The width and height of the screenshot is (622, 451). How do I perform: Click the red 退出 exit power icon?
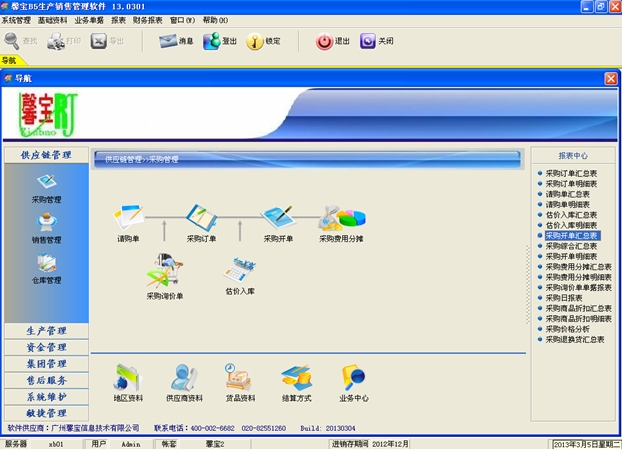click(x=324, y=41)
